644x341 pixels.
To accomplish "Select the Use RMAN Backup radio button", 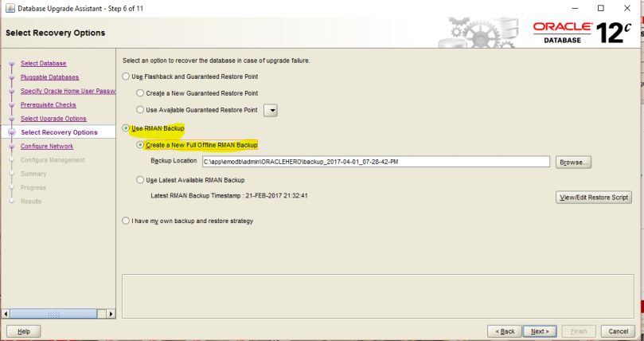I will point(126,128).
